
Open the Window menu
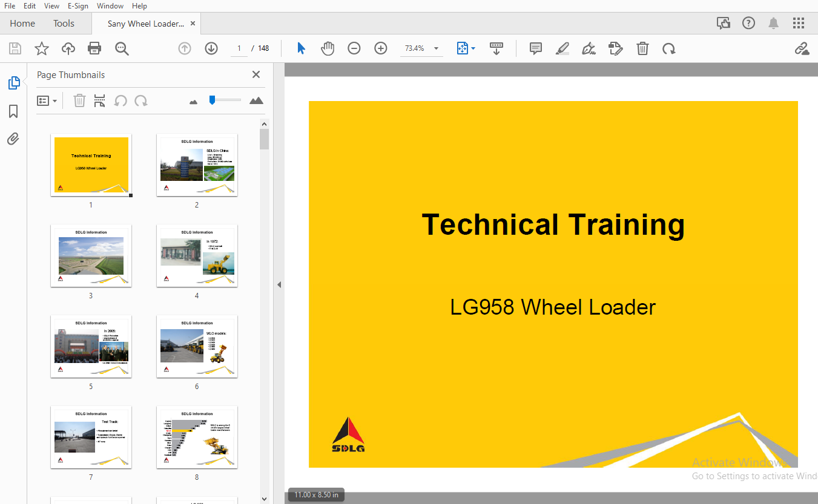(110, 6)
